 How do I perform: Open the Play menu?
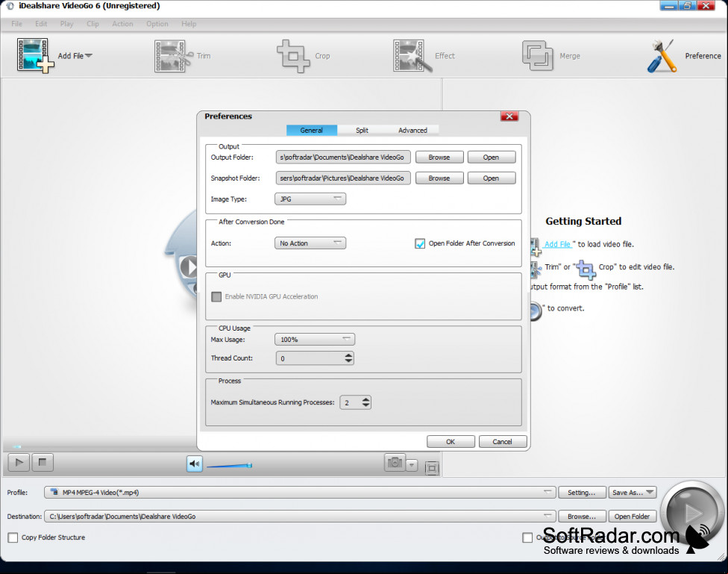67,24
